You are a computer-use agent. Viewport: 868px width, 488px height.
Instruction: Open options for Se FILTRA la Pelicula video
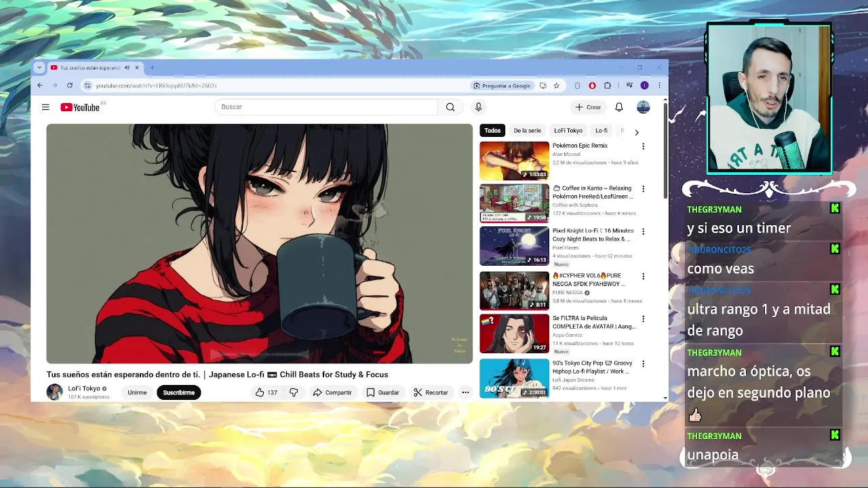click(643, 319)
